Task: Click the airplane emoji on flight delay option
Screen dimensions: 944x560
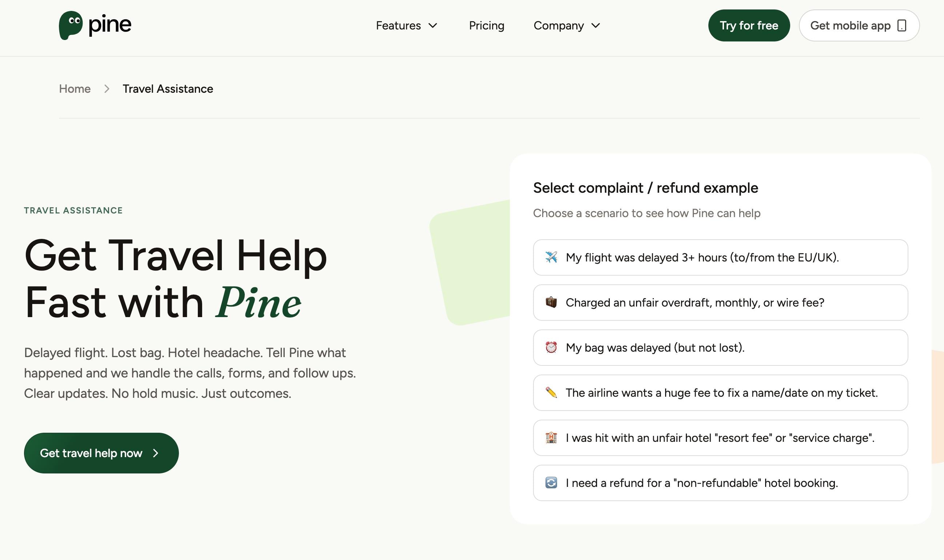Action: coord(551,257)
